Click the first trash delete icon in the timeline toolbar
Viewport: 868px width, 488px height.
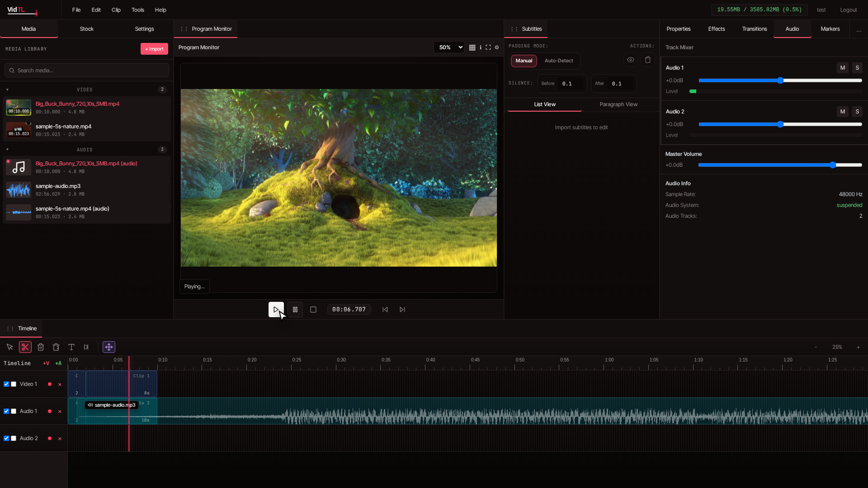click(41, 347)
